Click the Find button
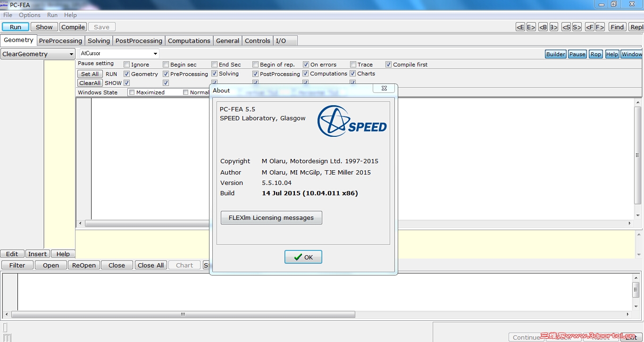644x342 pixels. tap(617, 27)
